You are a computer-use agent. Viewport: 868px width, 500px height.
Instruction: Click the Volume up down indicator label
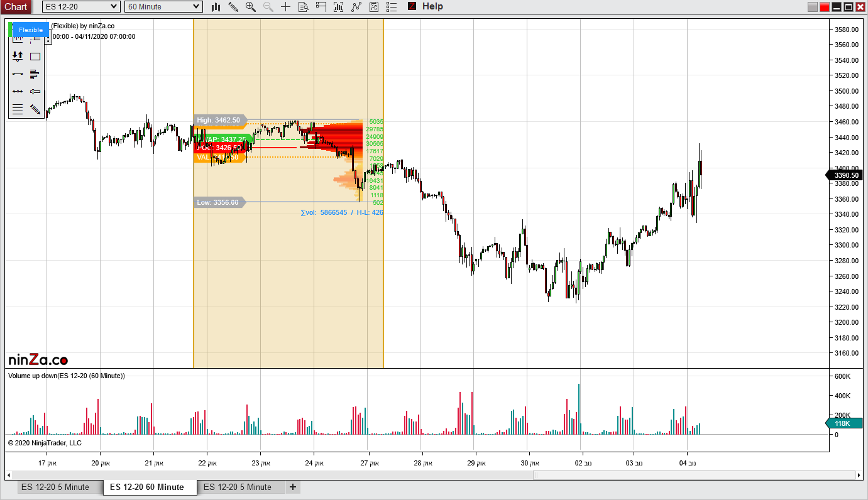click(x=67, y=376)
